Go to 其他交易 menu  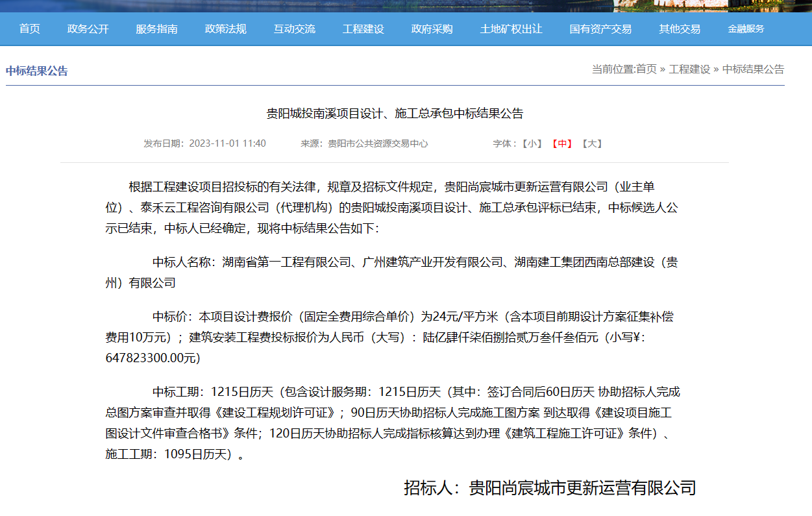[x=680, y=29]
